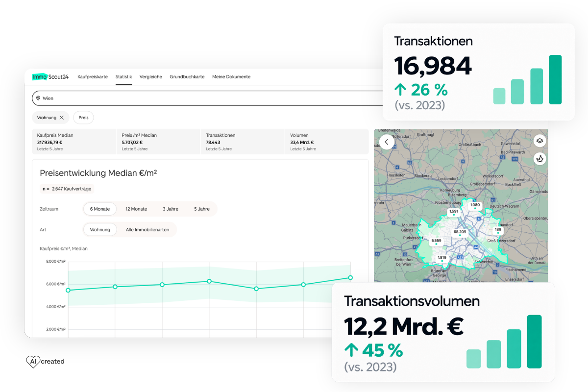Click the Preis /m² Median summary card
Screen dimensions: 588x392
(158, 142)
